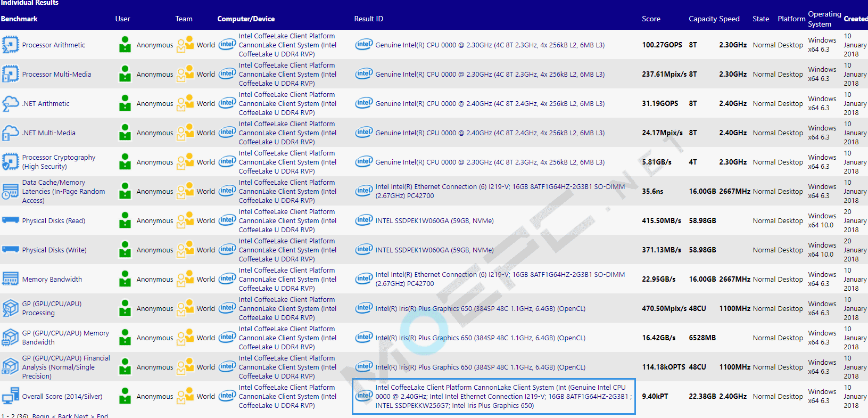Open the Overall Score result ID description link
Image resolution: width=868 pixels, height=418 pixels.
(x=503, y=396)
